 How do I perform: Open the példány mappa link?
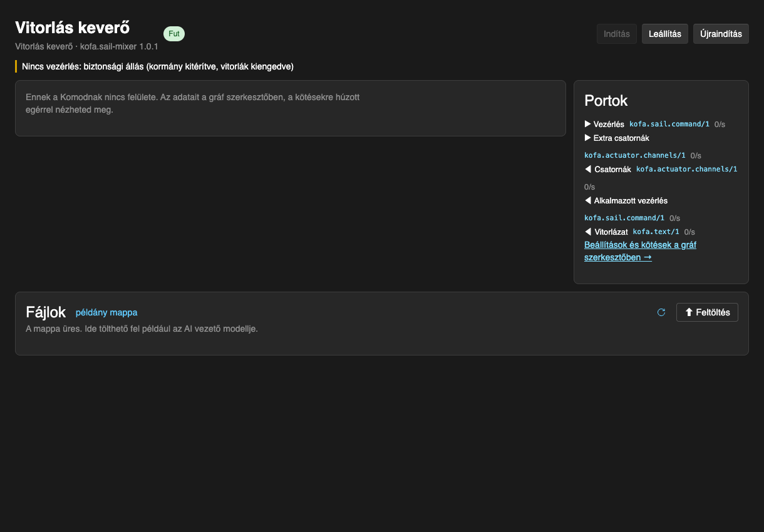pos(106,312)
